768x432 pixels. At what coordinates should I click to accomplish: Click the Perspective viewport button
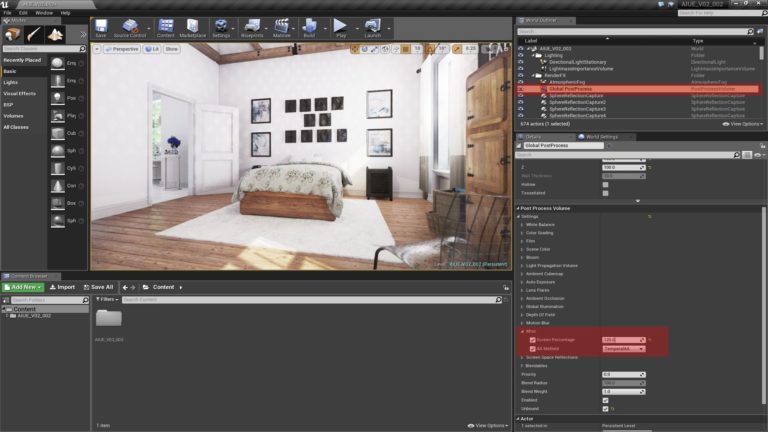coord(122,49)
